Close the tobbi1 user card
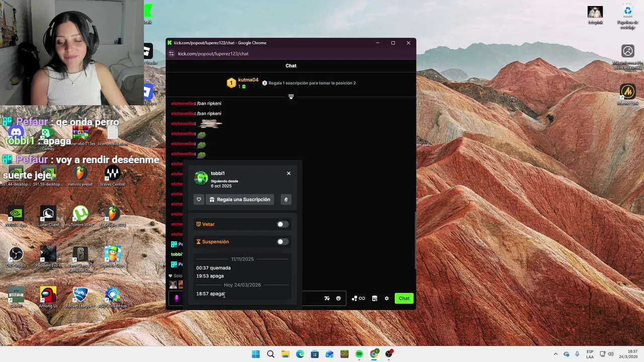Image resolution: width=644 pixels, height=362 pixels. click(x=289, y=173)
